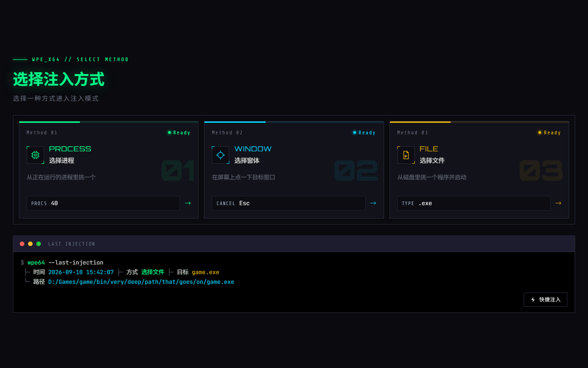Click the description 从磁盘里挑一个程序并启动

point(432,177)
